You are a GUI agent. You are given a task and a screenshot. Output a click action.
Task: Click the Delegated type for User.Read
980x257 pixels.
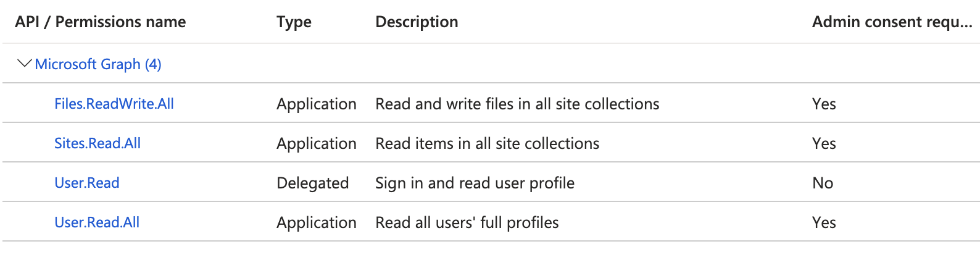point(313,183)
